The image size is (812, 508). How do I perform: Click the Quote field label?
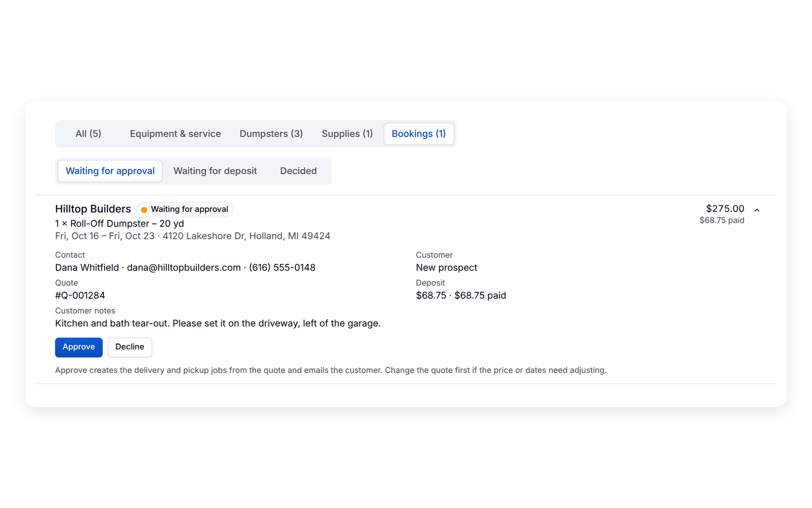66,283
